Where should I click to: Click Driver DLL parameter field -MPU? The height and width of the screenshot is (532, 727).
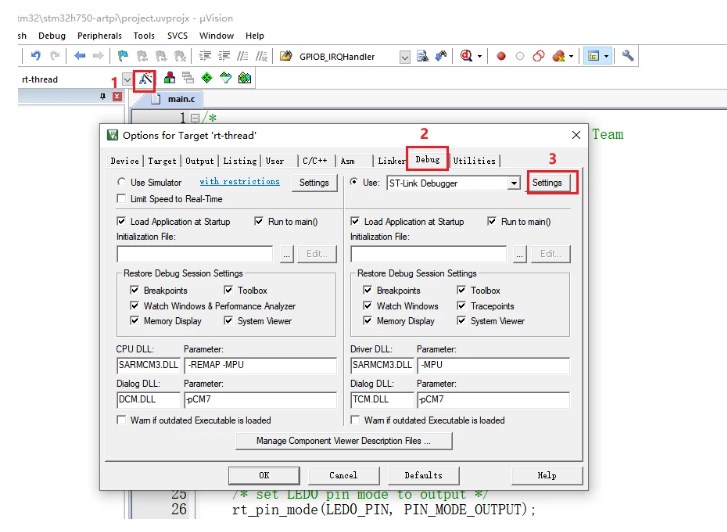coord(493,365)
